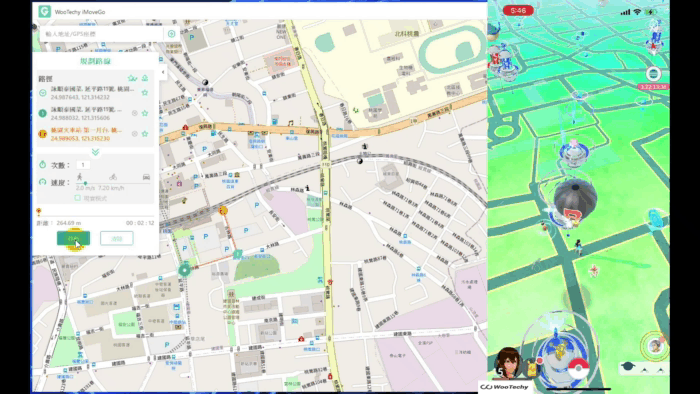Viewport: 700px width, 394px height.
Task: Click the green start marker on the map
Action: click(x=184, y=270)
